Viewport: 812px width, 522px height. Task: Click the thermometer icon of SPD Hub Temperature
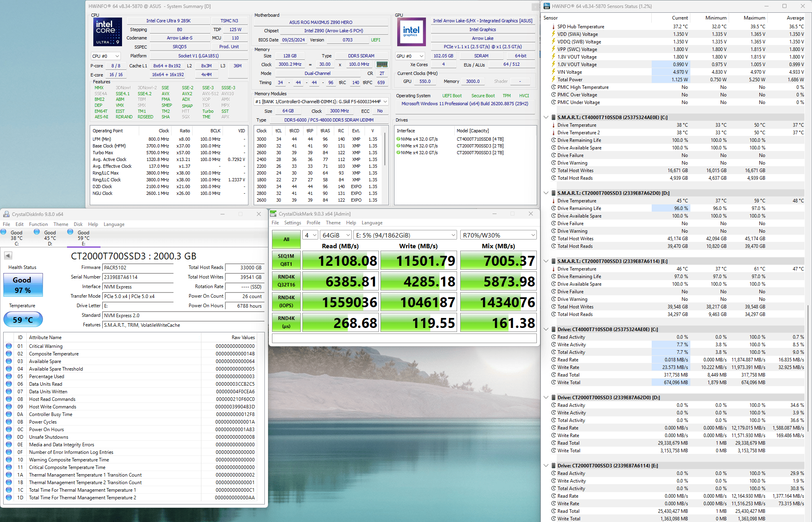554,26
